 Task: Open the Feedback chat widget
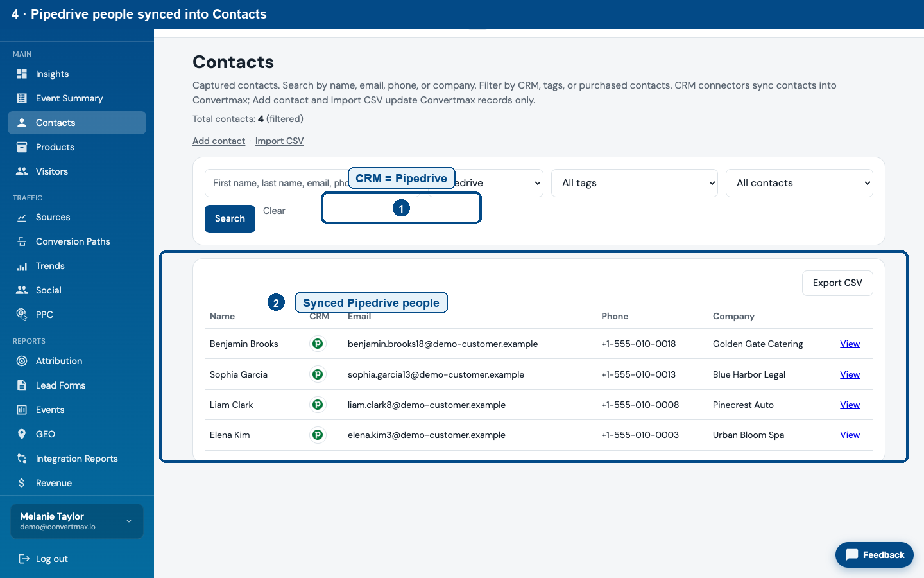pos(875,555)
